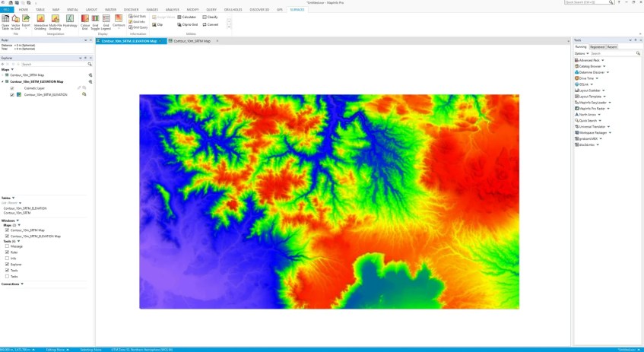
Task: Choose Clip to Grid utility
Action: [187, 24]
